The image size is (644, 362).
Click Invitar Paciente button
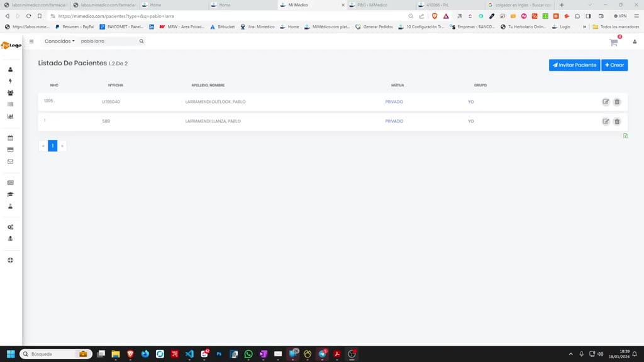574,65
